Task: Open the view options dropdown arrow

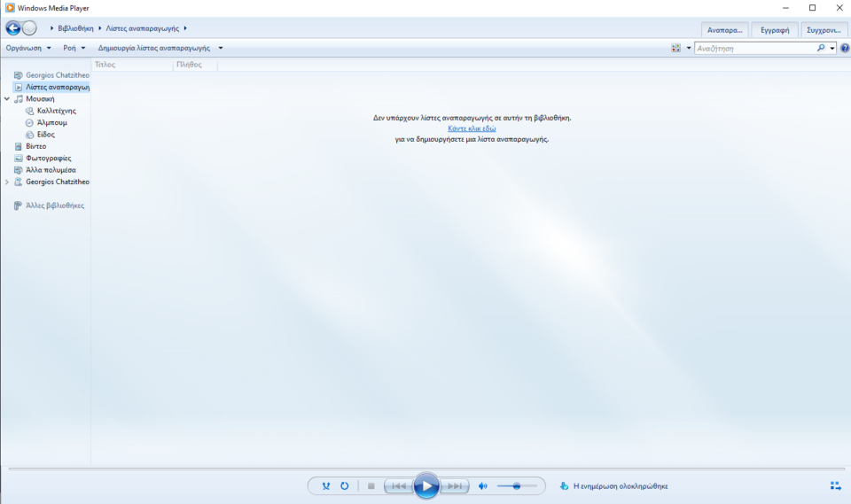Action: tap(689, 49)
